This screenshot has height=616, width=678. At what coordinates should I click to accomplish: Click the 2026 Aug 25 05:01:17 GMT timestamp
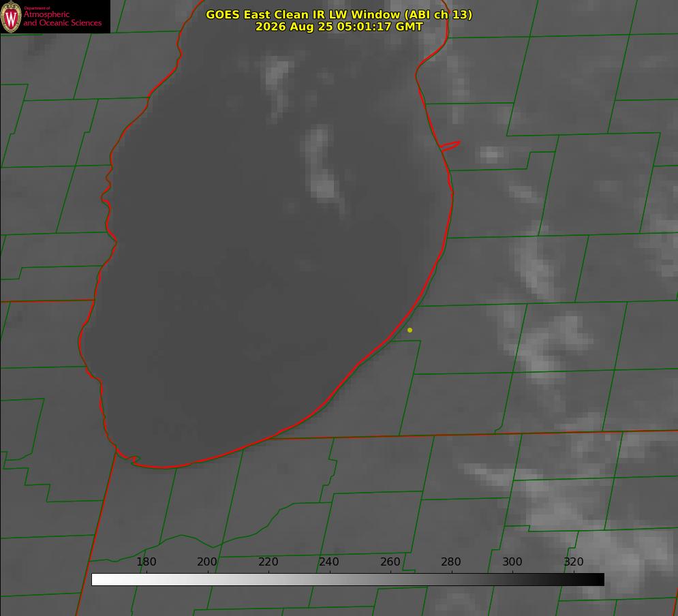pos(339,27)
